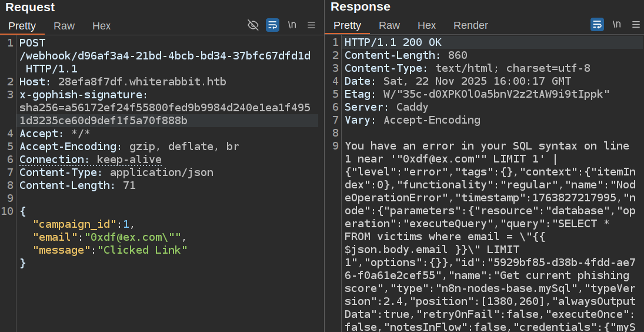Select the Pretty tab in Response
The image size is (644, 332).
coord(347,25)
